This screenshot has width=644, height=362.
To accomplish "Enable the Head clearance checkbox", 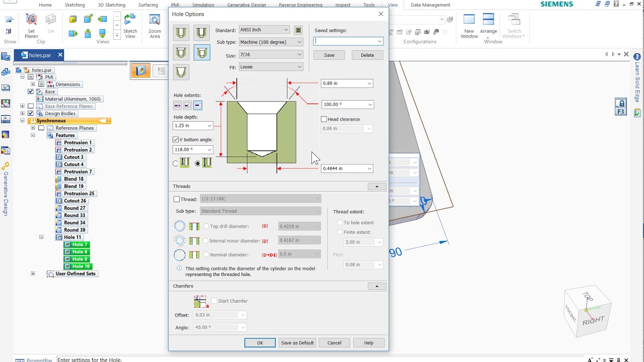I will [x=324, y=119].
